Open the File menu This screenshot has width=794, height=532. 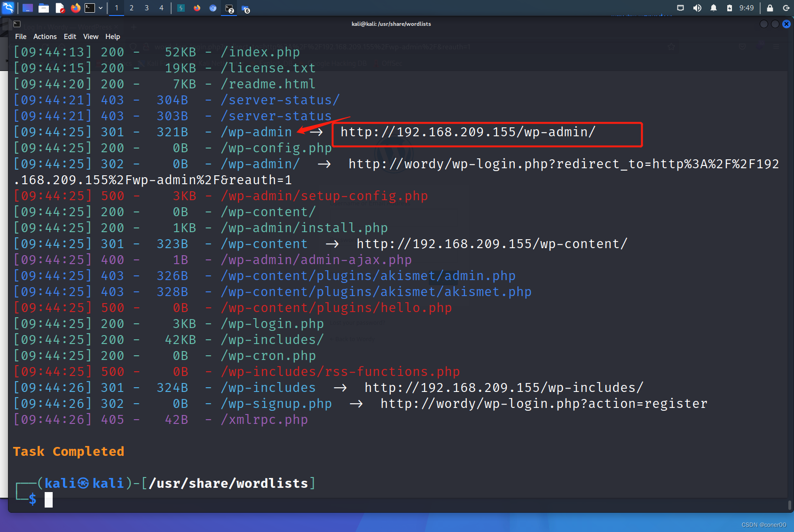coord(21,37)
